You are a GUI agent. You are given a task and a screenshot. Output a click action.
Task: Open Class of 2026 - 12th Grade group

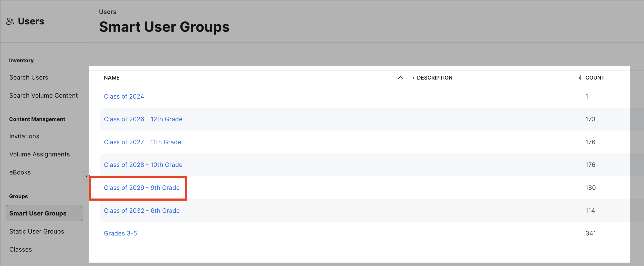[x=143, y=119]
